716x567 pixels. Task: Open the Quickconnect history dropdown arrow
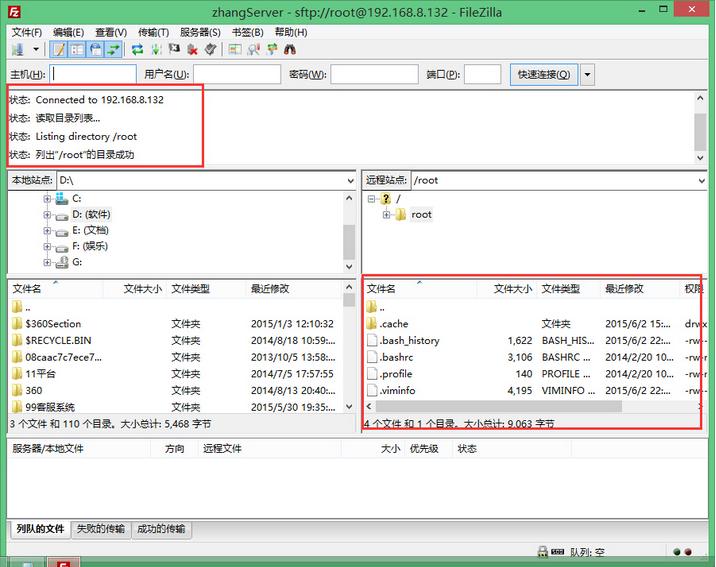point(587,75)
